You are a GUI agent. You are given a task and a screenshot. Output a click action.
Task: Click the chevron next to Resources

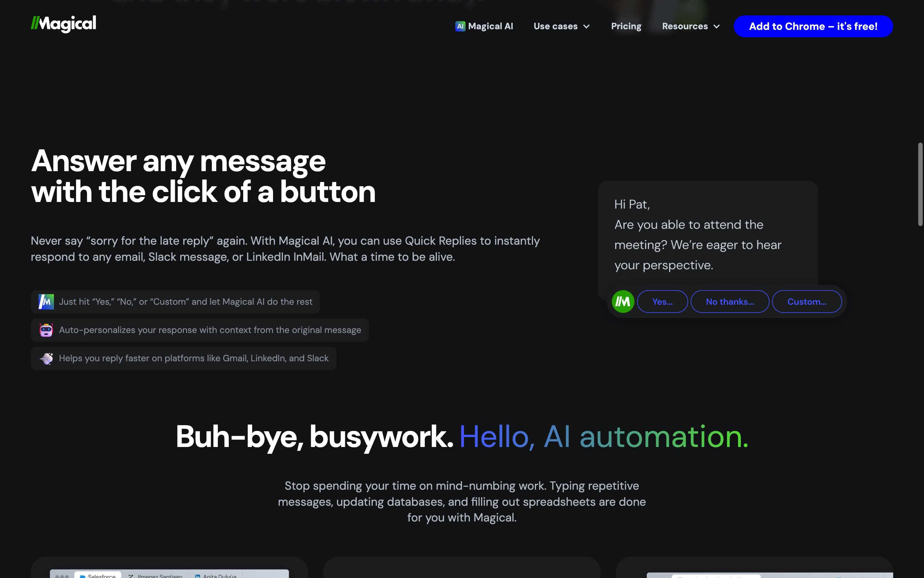pyautogui.click(x=716, y=26)
